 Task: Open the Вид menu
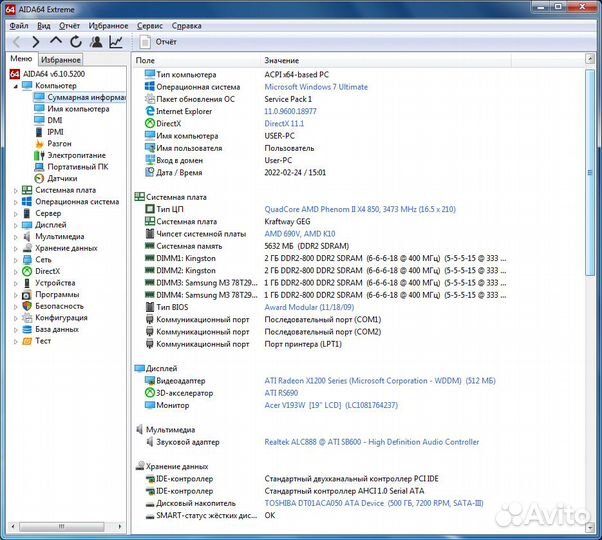coord(44,26)
